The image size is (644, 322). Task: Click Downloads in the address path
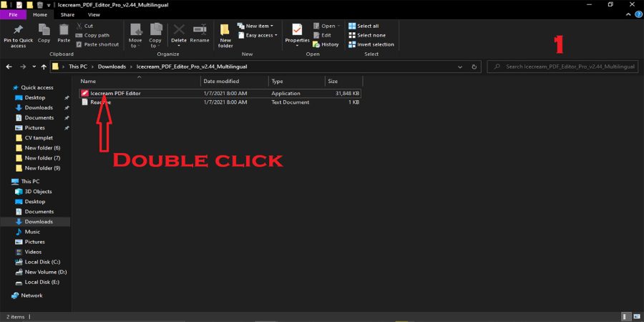[x=112, y=67]
